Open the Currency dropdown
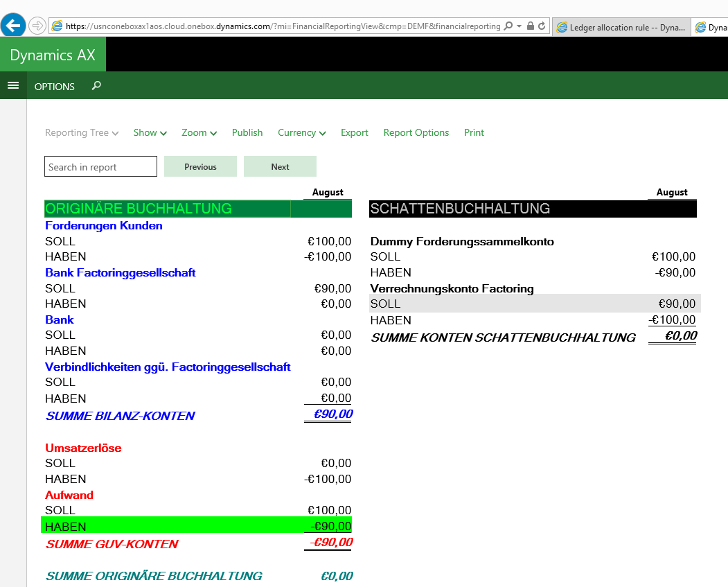Viewport: 728px width, 587px height. coord(301,132)
